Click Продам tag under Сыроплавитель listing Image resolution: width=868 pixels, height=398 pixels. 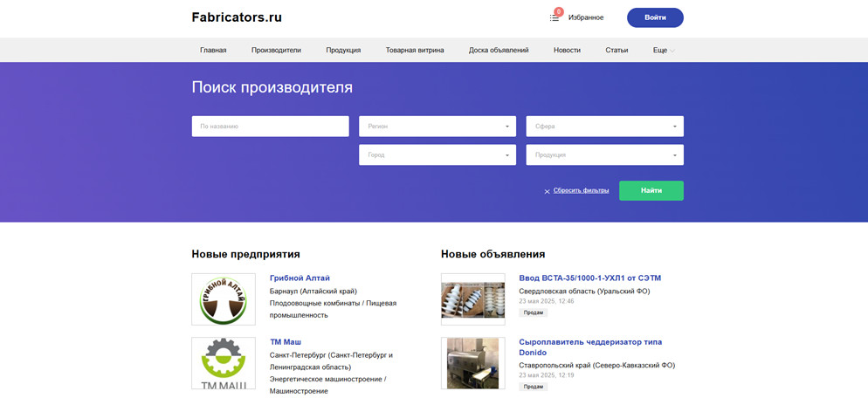tap(534, 387)
